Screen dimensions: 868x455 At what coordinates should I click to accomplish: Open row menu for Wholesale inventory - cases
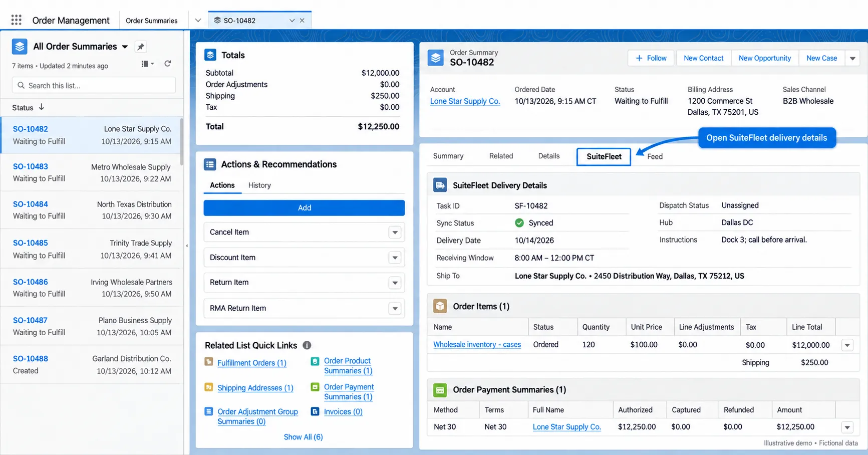[847, 345]
